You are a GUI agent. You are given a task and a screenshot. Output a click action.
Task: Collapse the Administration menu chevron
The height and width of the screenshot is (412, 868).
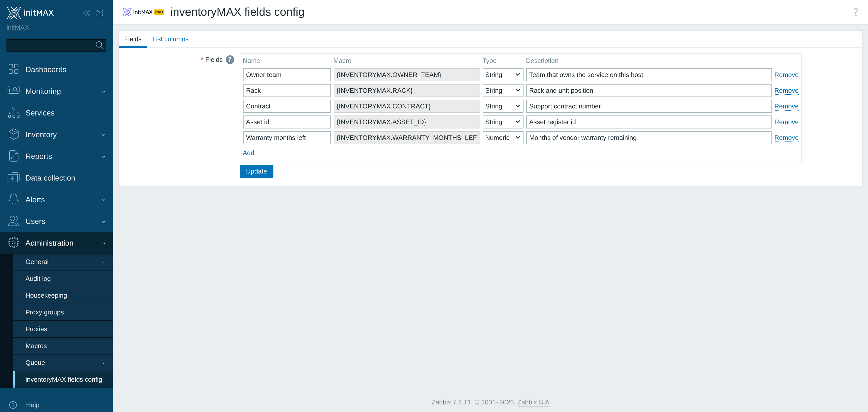[x=103, y=243]
